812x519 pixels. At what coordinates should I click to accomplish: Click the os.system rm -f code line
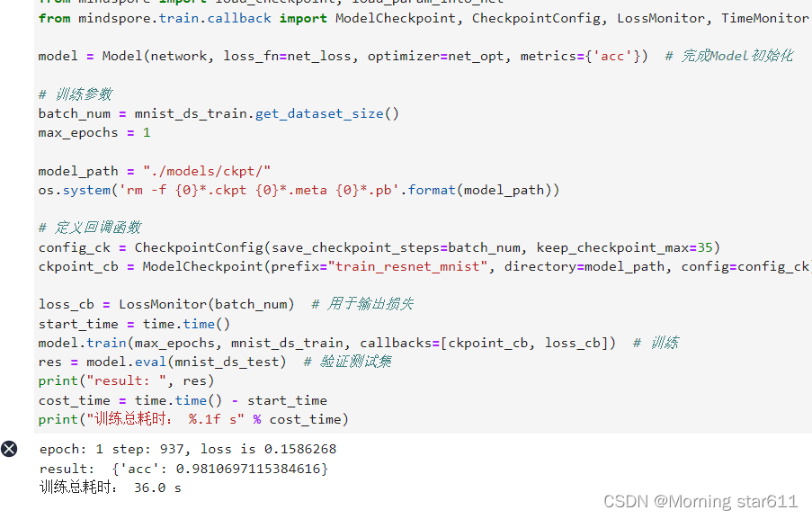click(x=299, y=190)
